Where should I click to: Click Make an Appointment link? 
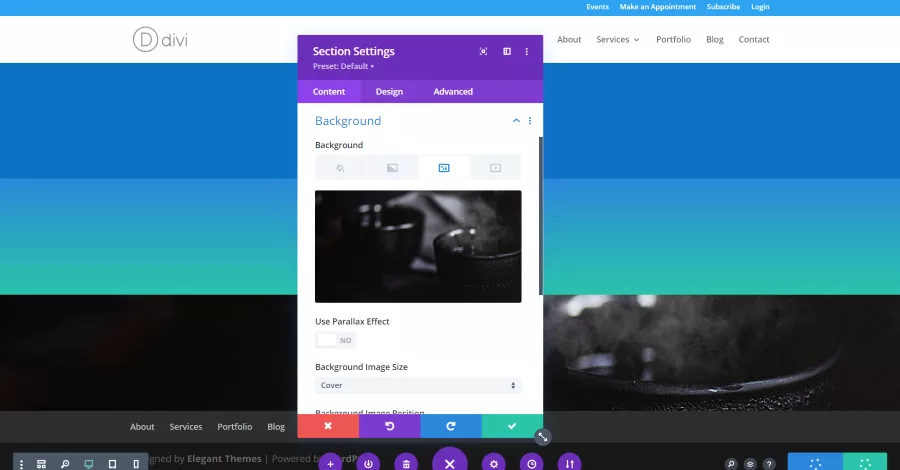point(657,7)
